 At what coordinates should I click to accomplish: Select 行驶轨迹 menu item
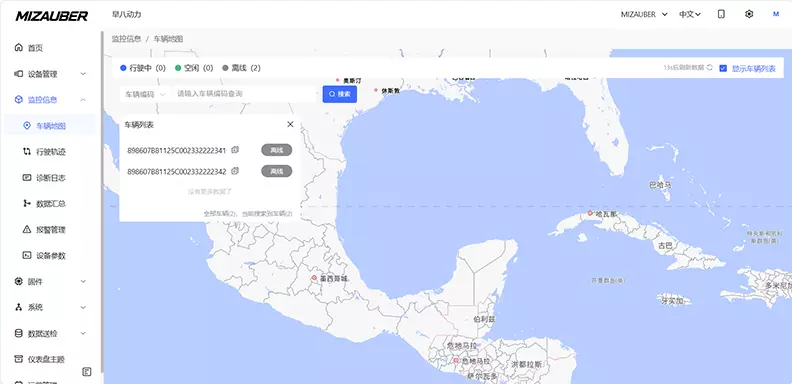coord(51,152)
